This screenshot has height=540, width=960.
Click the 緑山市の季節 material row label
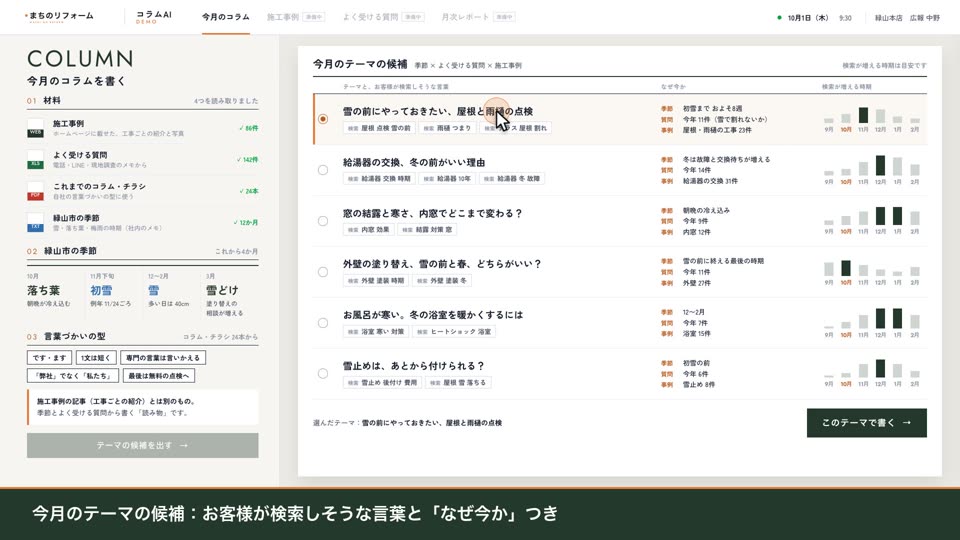coord(76,218)
